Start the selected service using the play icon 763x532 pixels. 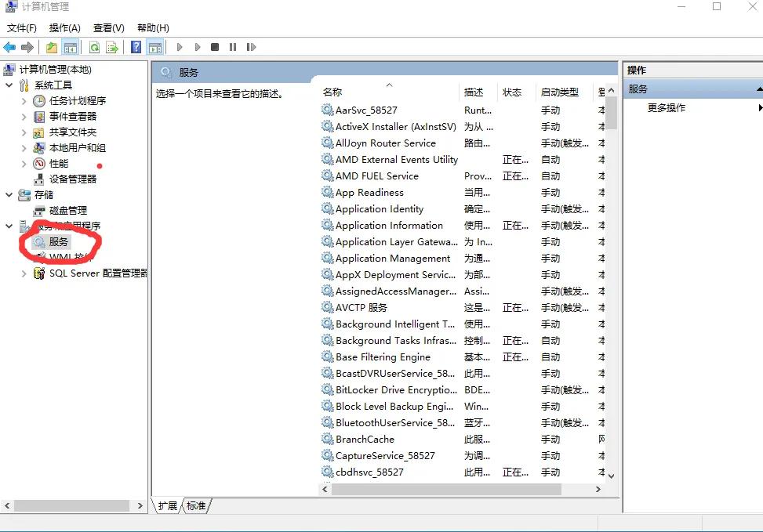(180, 47)
